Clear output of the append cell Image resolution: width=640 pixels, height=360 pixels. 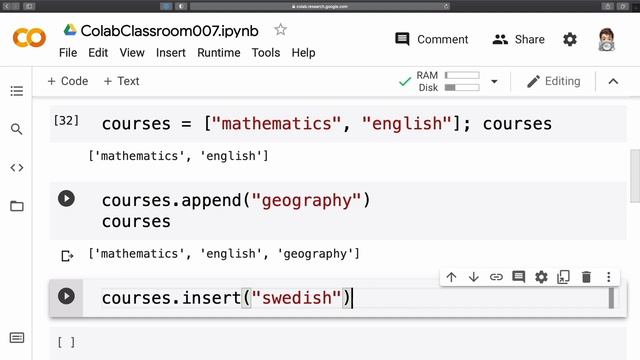pos(67,256)
